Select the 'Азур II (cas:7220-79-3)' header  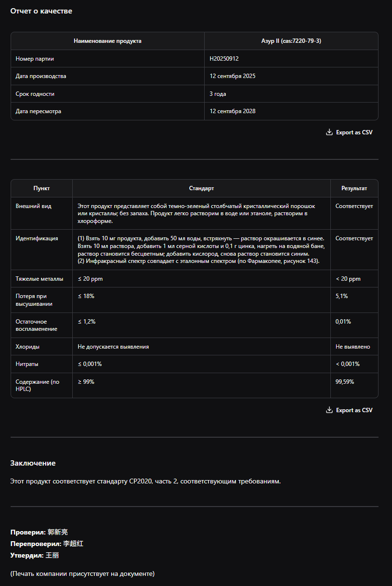coord(291,41)
